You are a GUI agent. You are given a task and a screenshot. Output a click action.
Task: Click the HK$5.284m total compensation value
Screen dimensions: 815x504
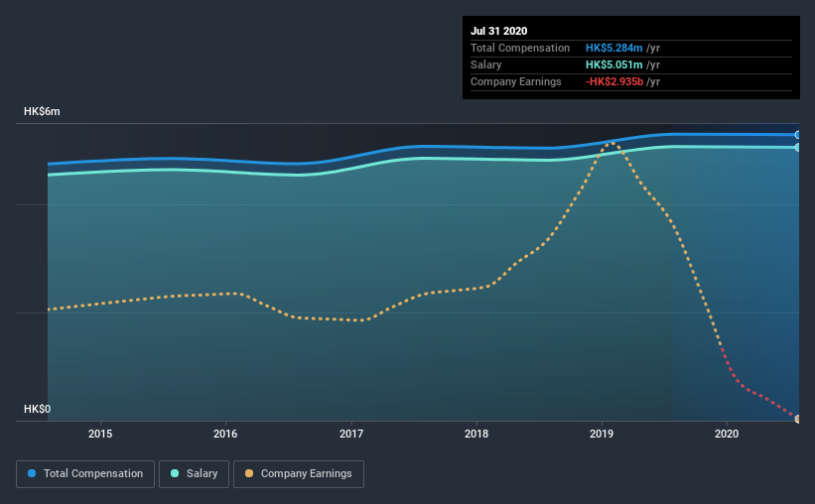(613, 48)
